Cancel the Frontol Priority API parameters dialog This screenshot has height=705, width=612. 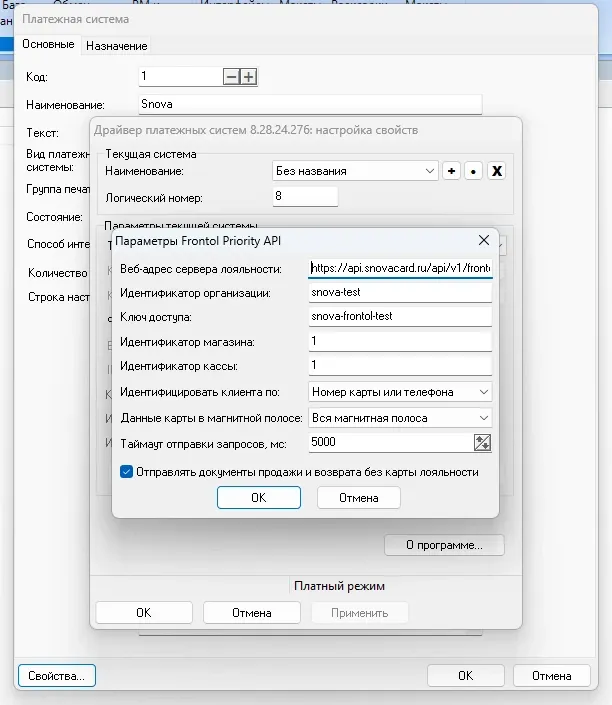tap(358, 498)
